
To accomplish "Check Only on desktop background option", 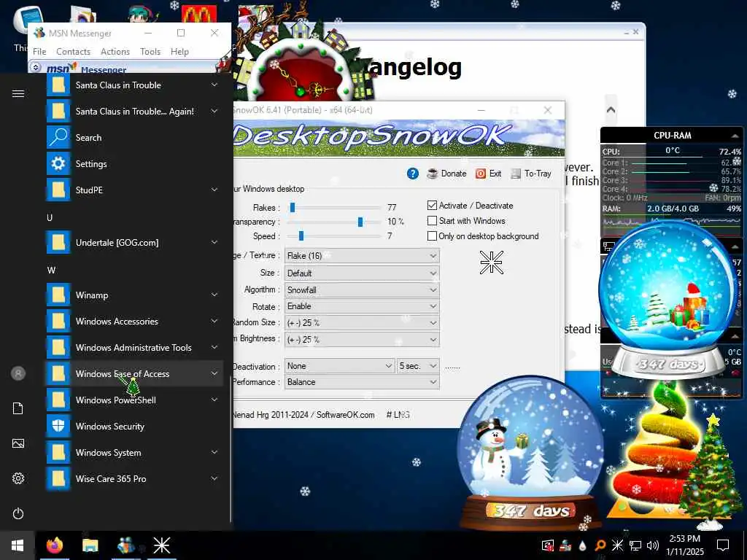I will click(432, 236).
